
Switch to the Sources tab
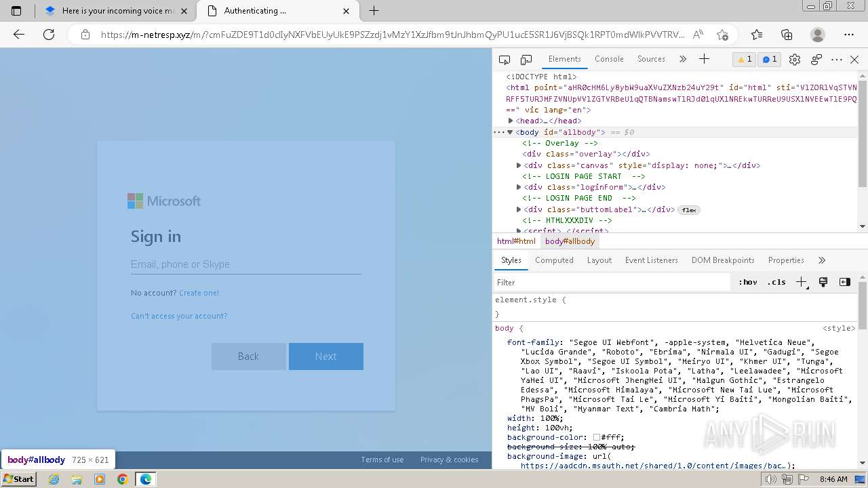[x=651, y=59]
